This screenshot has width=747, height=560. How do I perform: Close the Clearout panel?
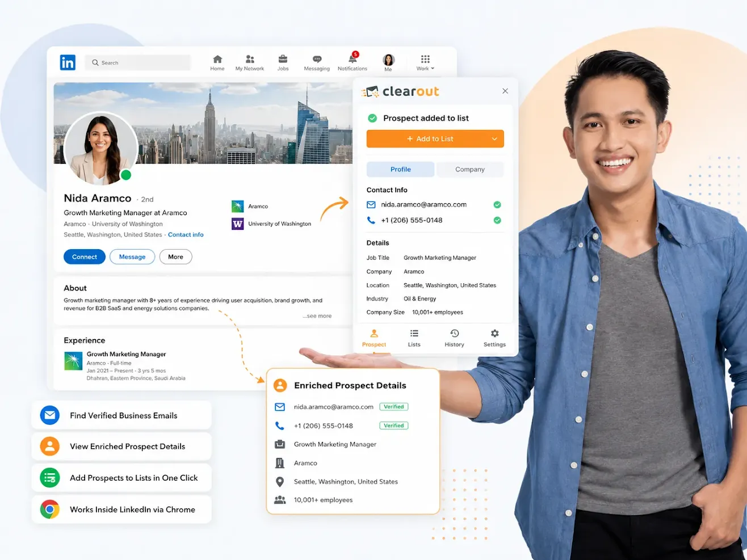pos(505,91)
